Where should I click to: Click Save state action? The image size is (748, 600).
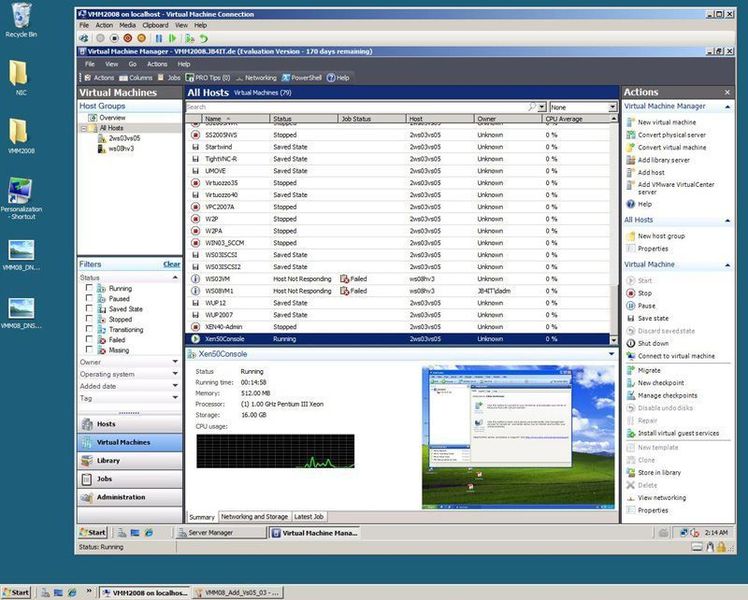[647, 318]
